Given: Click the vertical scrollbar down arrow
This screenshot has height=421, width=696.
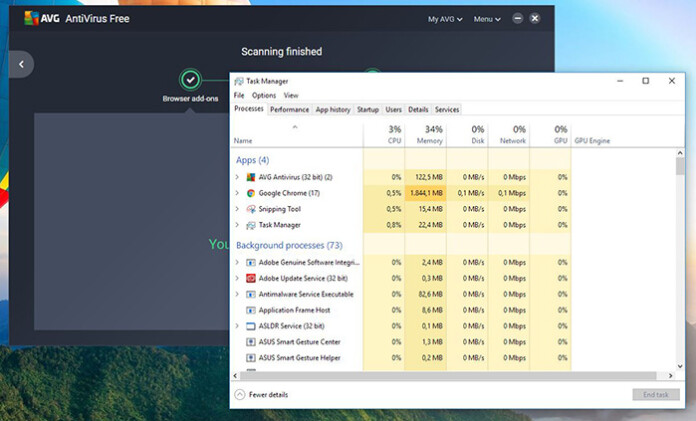Looking at the screenshot, I should tap(680, 366).
